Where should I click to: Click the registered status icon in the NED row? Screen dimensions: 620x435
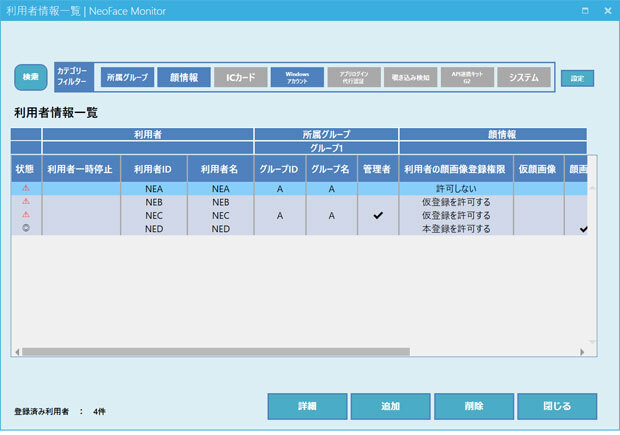[26, 229]
